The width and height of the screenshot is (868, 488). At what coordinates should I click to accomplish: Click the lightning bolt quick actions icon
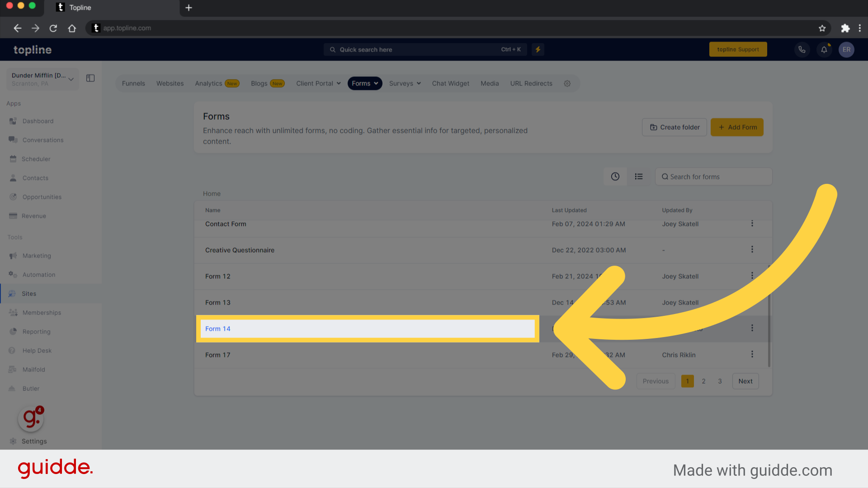click(538, 49)
